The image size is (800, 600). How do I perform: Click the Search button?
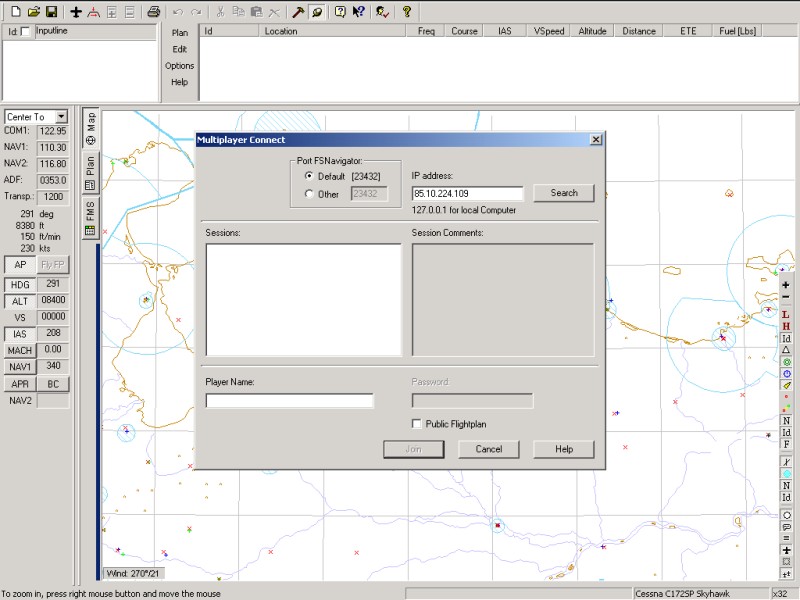point(564,193)
